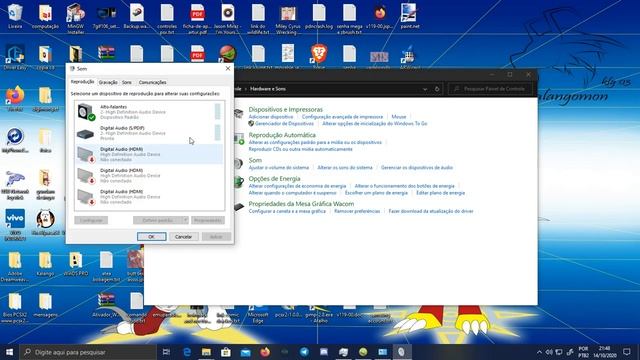Show hidden system tray icons

tap(539, 352)
